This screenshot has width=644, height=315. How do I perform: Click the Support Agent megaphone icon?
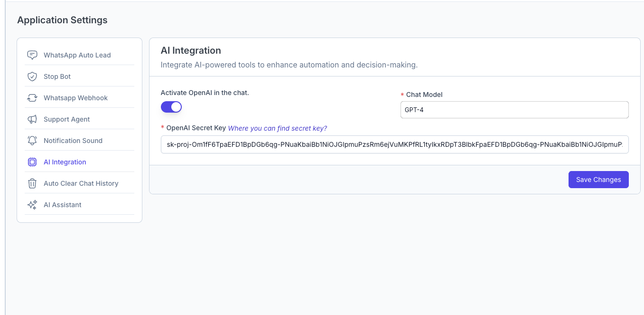pyautogui.click(x=32, y=119)
